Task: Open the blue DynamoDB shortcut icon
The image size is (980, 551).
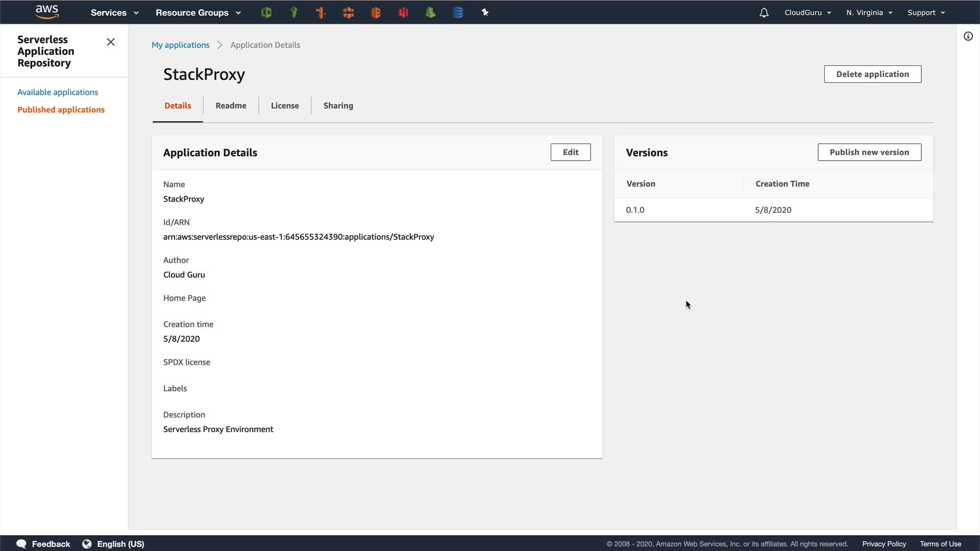Action: 458,13
